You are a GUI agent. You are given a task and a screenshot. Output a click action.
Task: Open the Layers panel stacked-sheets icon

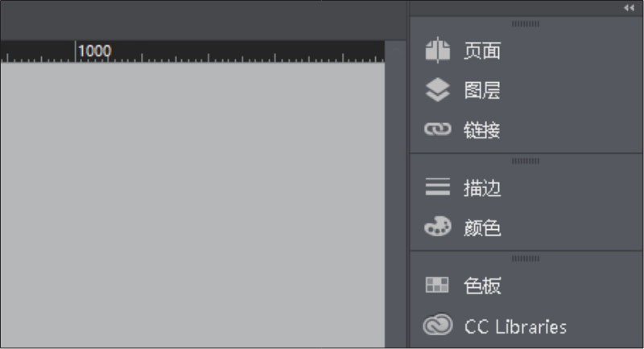pos(437,90)
